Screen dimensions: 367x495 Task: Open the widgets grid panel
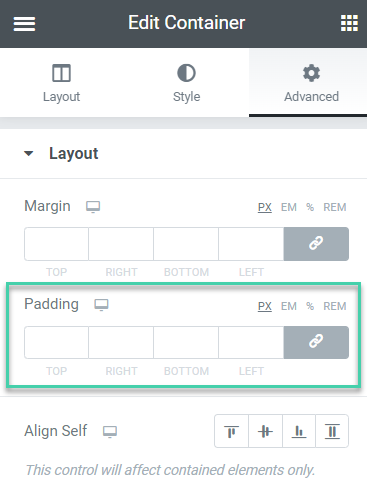point(349,23)
